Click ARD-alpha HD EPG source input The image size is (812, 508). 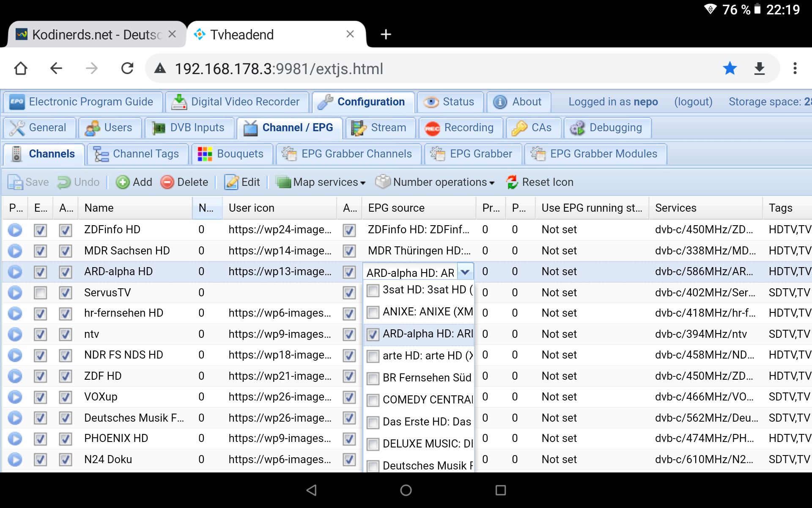(x=411, y=273)
